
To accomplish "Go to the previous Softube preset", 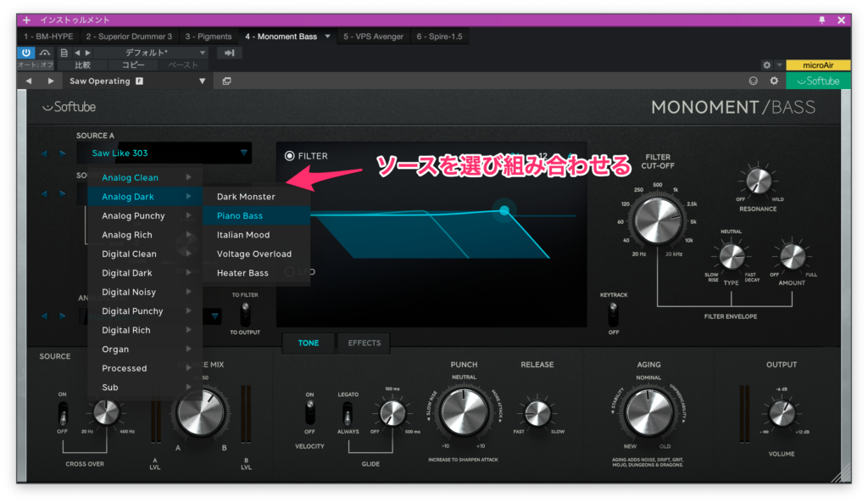I will (x=29, y=81).
